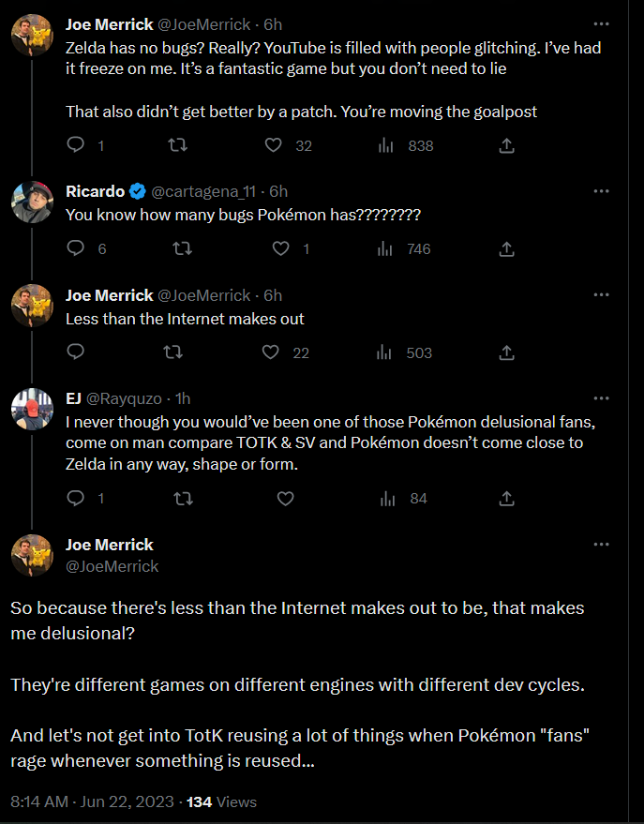Screen dimensions: 644x824
Task: Like Joe Merrick's tweet with 32 likes
Action: [274, 145]
